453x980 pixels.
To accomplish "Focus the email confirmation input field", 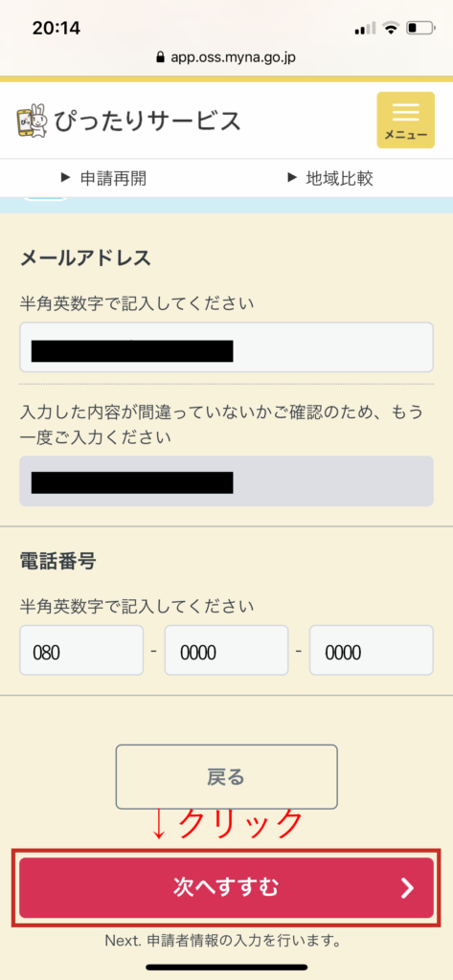I will pyautogui.click(x=226, y=480).
